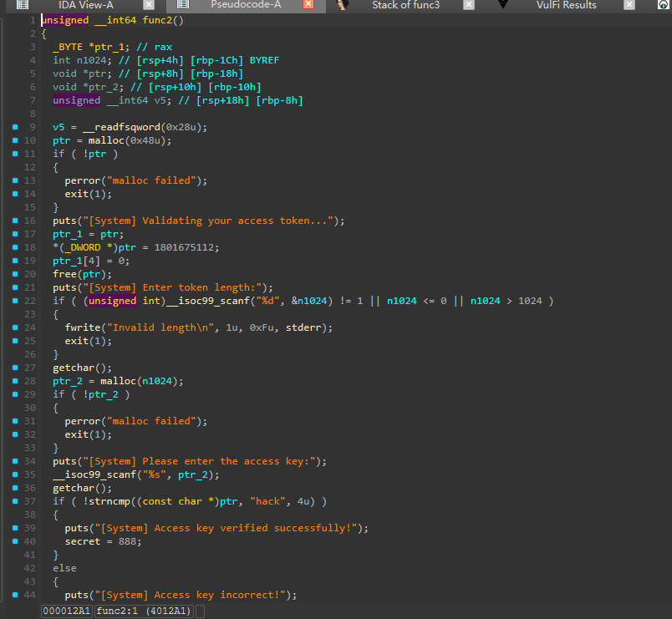Viewport: 672px width, 619px height.
Task: Click __isoc99_scanf on line 22
Action: [x=208, y=301]
